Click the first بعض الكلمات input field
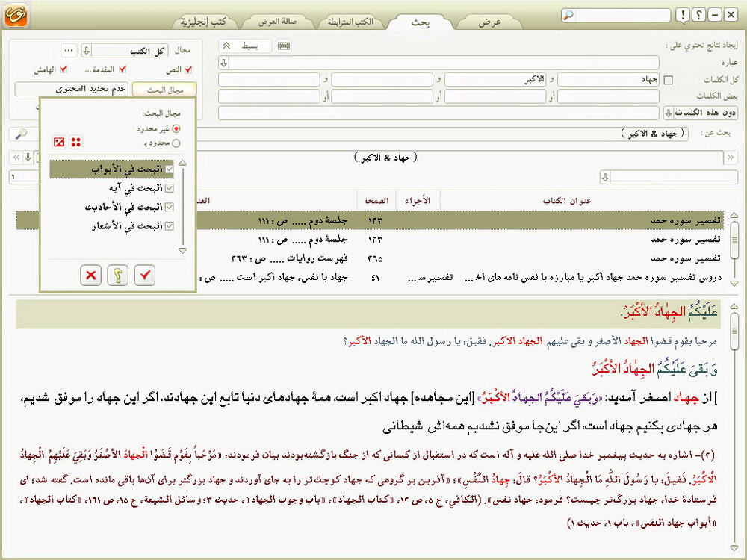The image size is (747, 560). 608,96
